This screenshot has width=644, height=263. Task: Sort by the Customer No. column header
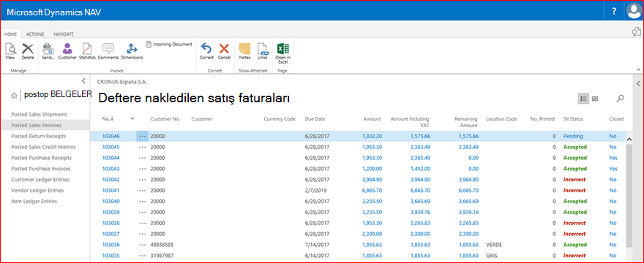(165, 119)
